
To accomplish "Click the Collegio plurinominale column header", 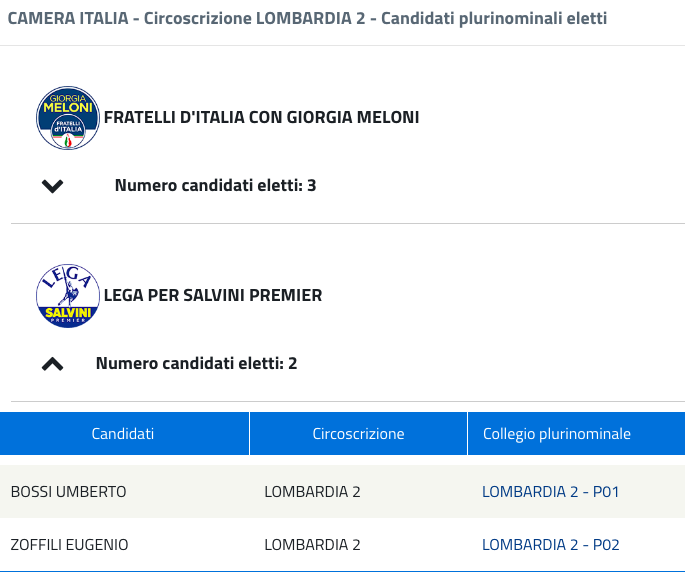I will [576, 433].
